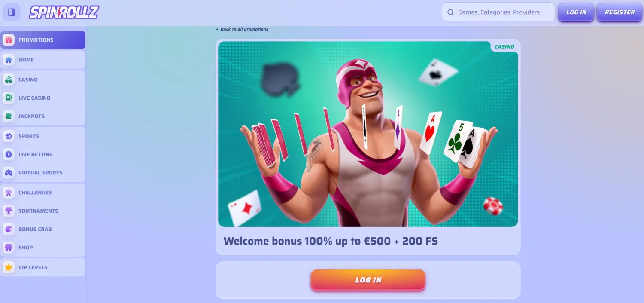The image size is (644, 303).
Task: Open the Shop storefront icon
Action: (9, 248)
